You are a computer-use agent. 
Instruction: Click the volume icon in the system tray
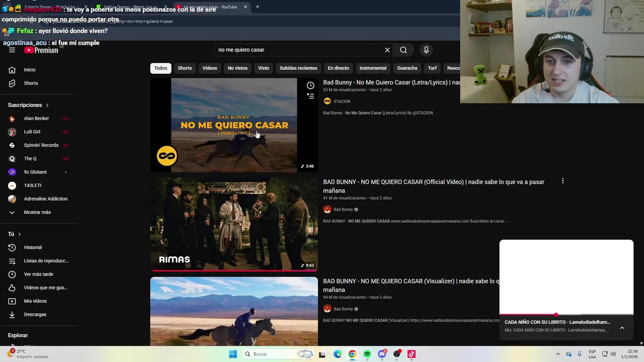pyautogui.click(x=613, y=354)
